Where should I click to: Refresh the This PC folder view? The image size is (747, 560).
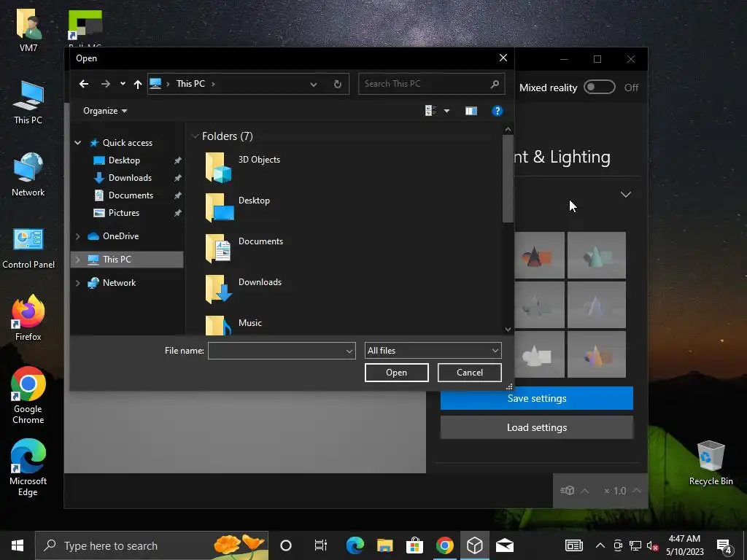click(x=337, y=85)
